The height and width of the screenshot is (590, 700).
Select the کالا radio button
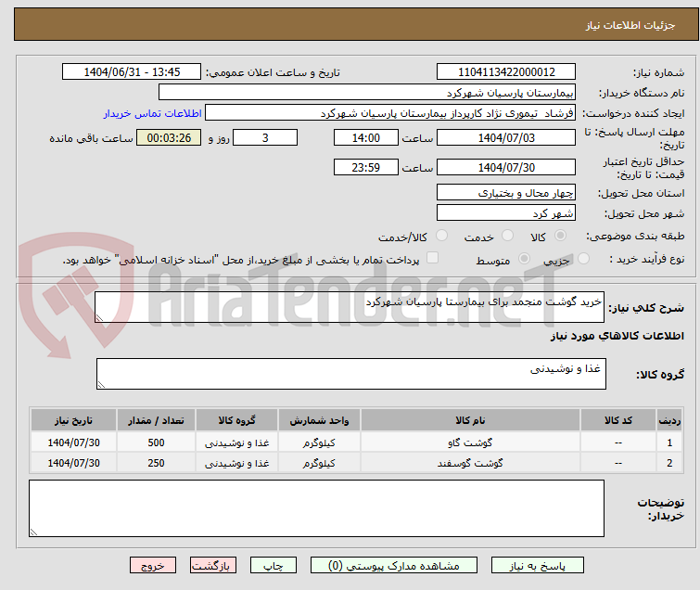click(560, 236)
